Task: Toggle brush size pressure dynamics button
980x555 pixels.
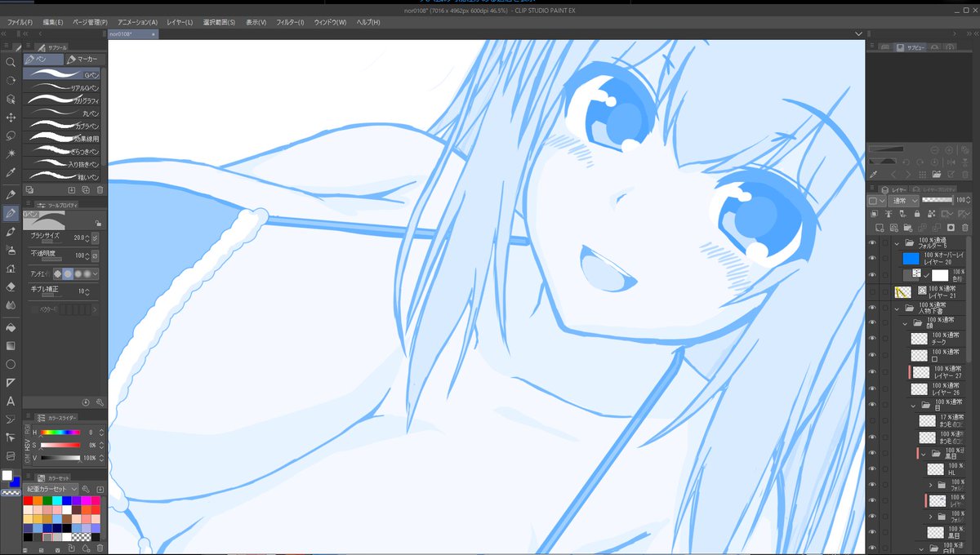Action: point(95,238)
